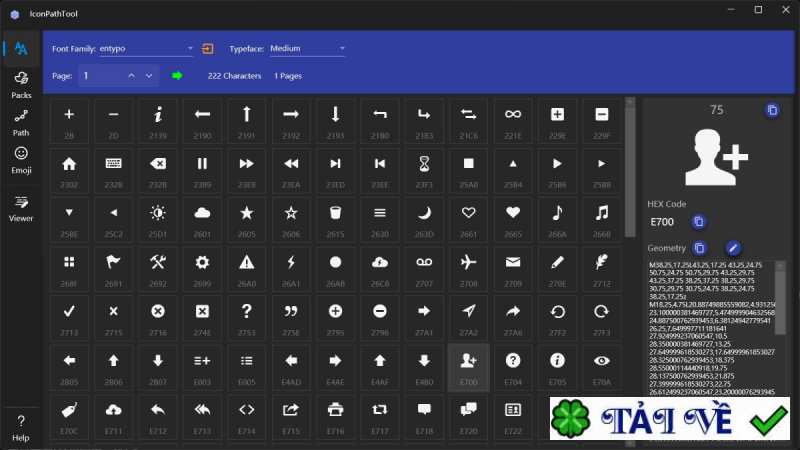Click the large add-user icon preview
Image resolution: width=800 pixels, height=450 pixels.
(x=716, y=157)
